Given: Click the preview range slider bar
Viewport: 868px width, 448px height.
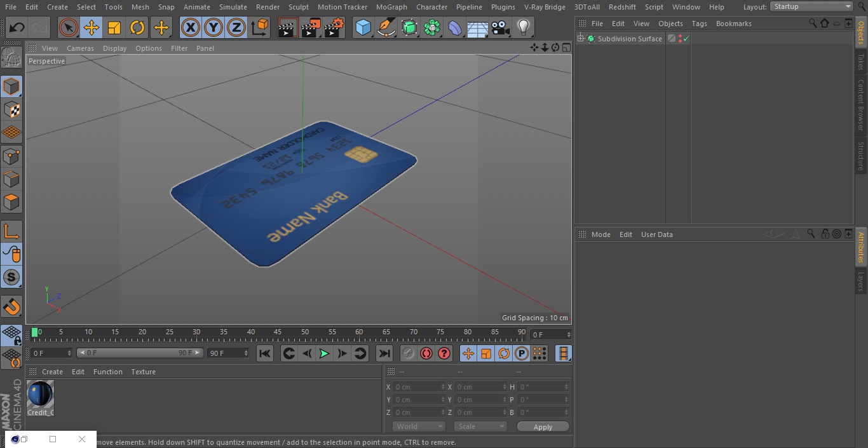Looking at the screenshot, I should pos(140,353).
